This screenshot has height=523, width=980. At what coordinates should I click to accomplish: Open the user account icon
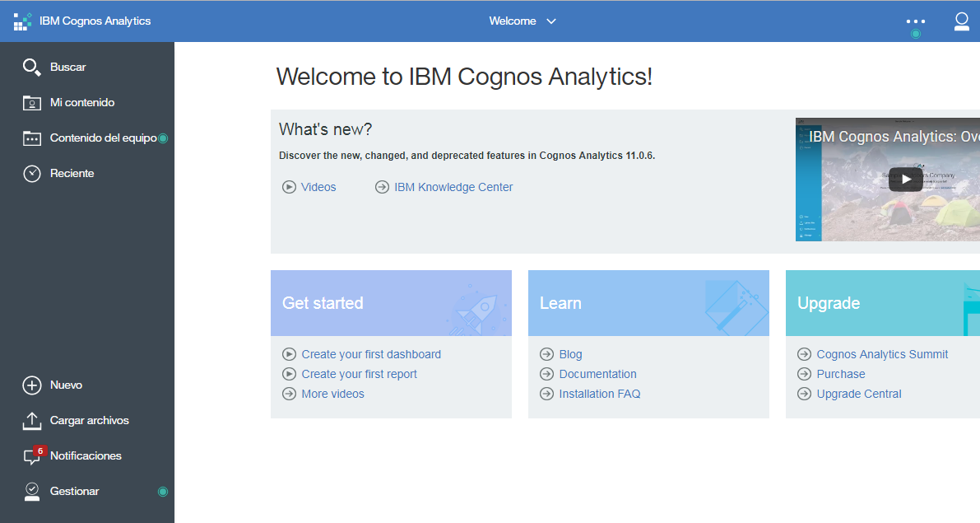coord(961,21)
